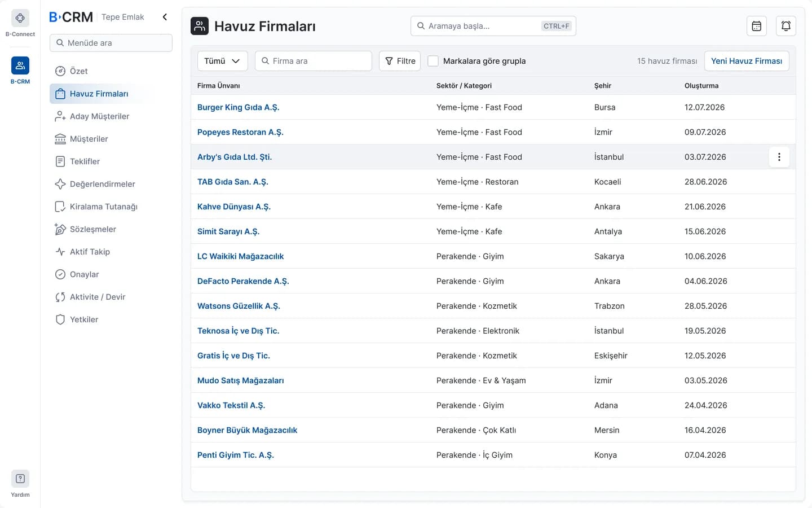Open LC Waikiki Mağazacılık link
Screen dimensions: 812x508
(x=240, y=256)
